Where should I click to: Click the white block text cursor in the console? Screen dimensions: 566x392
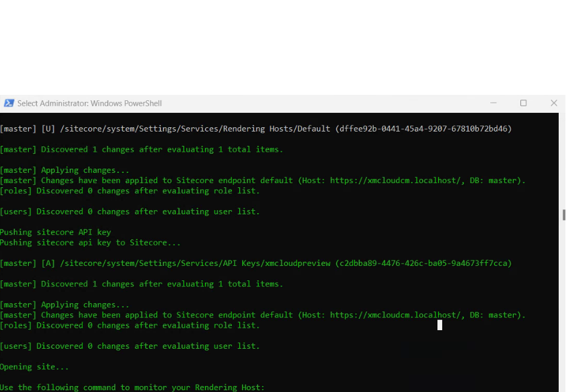click(440, 325)
